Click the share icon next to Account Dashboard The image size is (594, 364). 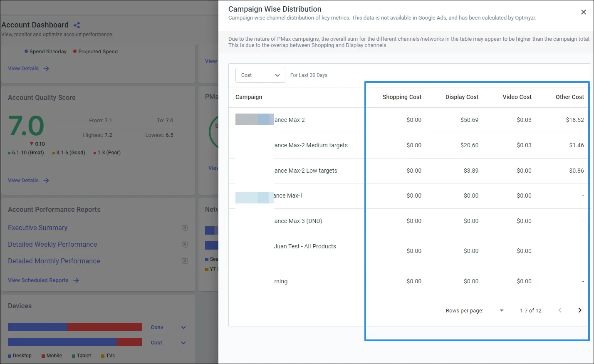77,25
